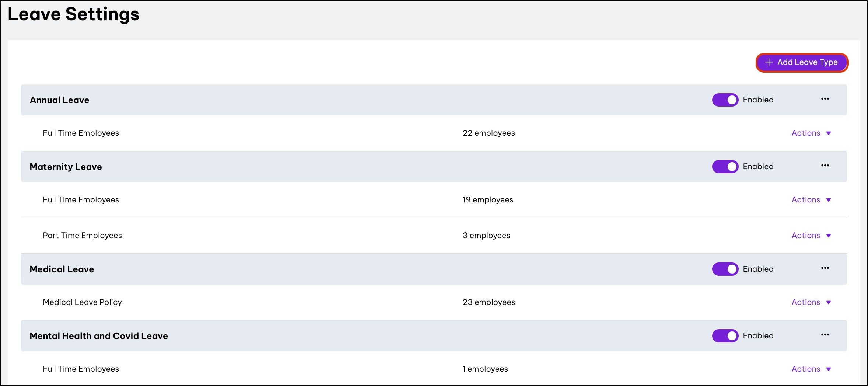Viewport: 868px width, 386px height.
Task: Expand Actions for Annual Leave Full Time Employees
Action: [811, 133]
